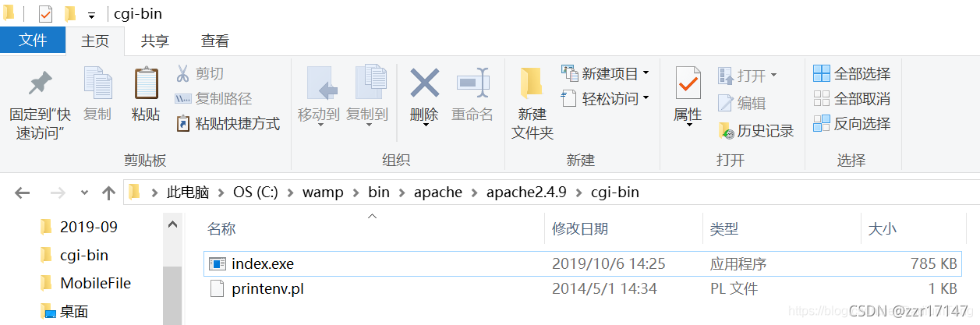Click the New Folder icon

[532, 83]
